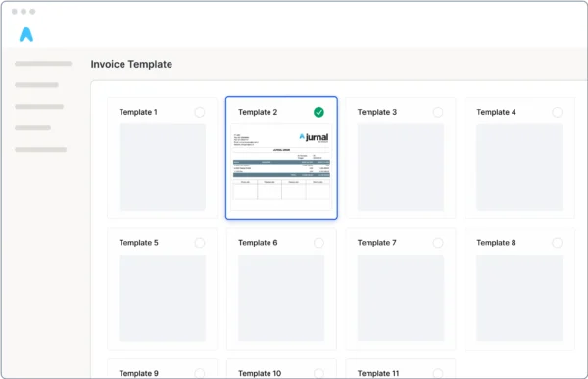The height and width of the screenshot is (379, 588).
Task: Open the Template 6 preview thumbnail
Action: point(281,298)
